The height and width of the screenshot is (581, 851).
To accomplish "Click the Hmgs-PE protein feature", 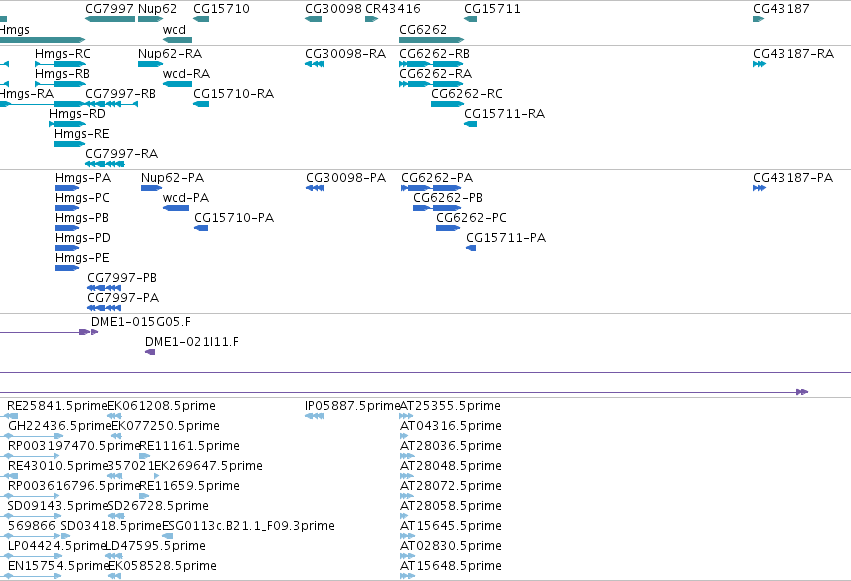I will tap(67, 268).
